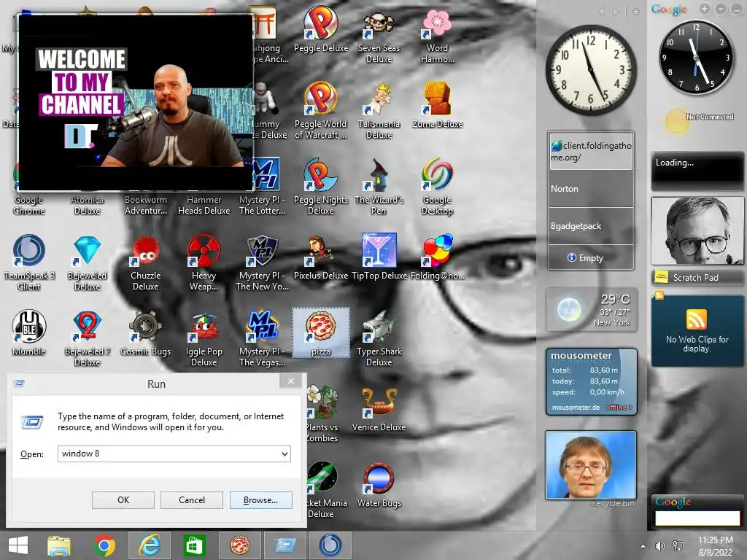Open the Windows Start button

pyautogui.click(x=18, y=545)
